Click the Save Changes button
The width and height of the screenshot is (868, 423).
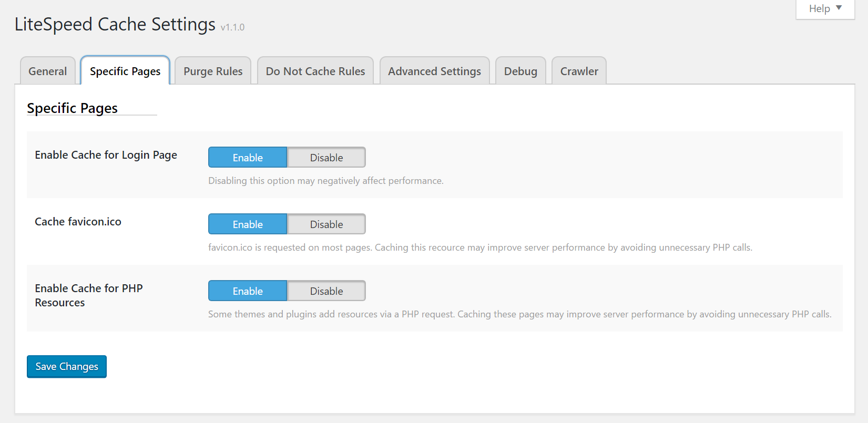[x=67, y=366]
